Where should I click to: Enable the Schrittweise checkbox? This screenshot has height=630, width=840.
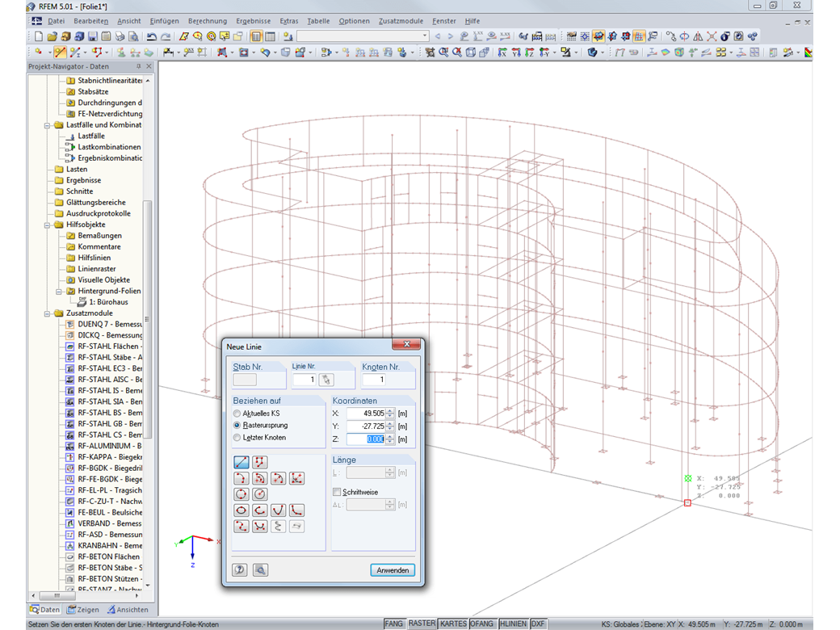(337, 492)
